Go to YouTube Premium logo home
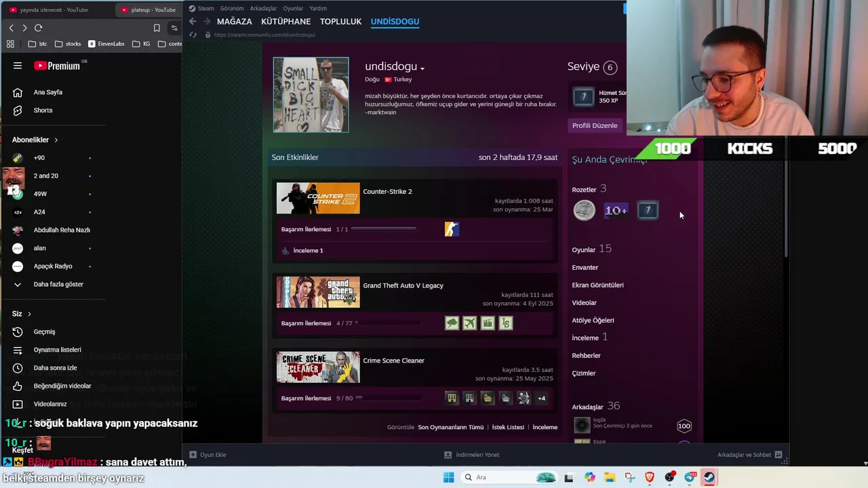The height and width of the screenshot is (488, 868). click(58, 66)
